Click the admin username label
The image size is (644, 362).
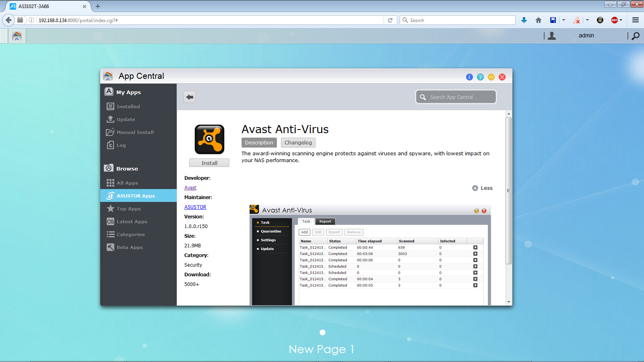coord(586,35)
